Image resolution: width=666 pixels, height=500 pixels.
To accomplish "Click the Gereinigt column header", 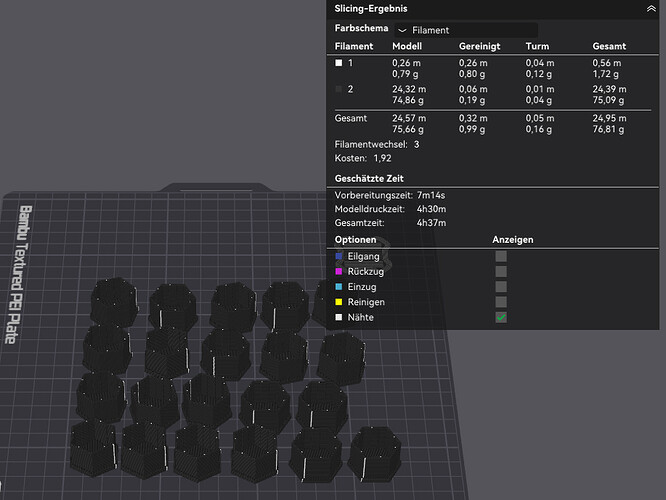I will click(479, 46).
